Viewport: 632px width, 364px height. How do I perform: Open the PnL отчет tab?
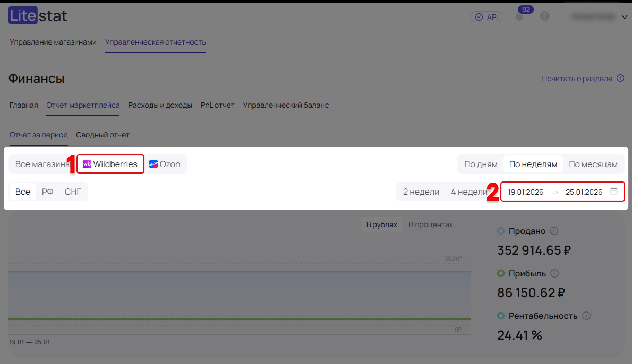(217, 105)
